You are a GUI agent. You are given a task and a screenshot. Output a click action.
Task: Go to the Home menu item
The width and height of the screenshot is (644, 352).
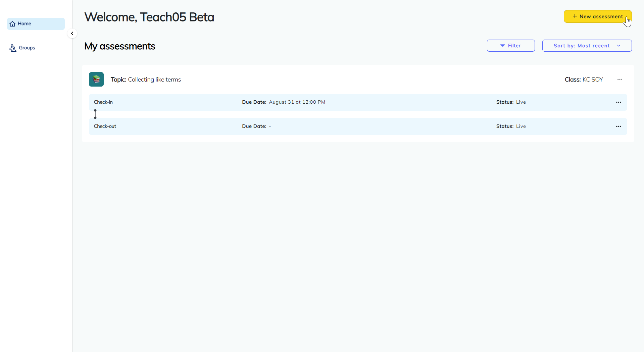(x=24, y=24)
